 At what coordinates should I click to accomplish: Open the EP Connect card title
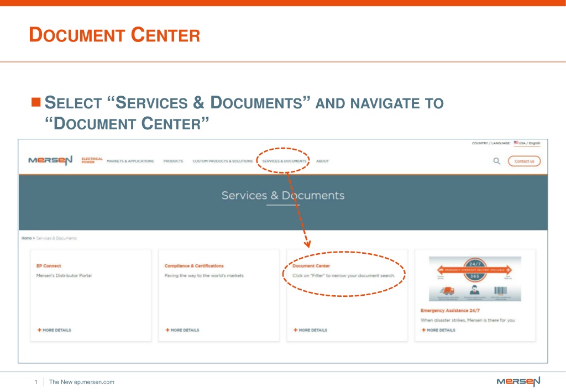(x=49, y=266)
